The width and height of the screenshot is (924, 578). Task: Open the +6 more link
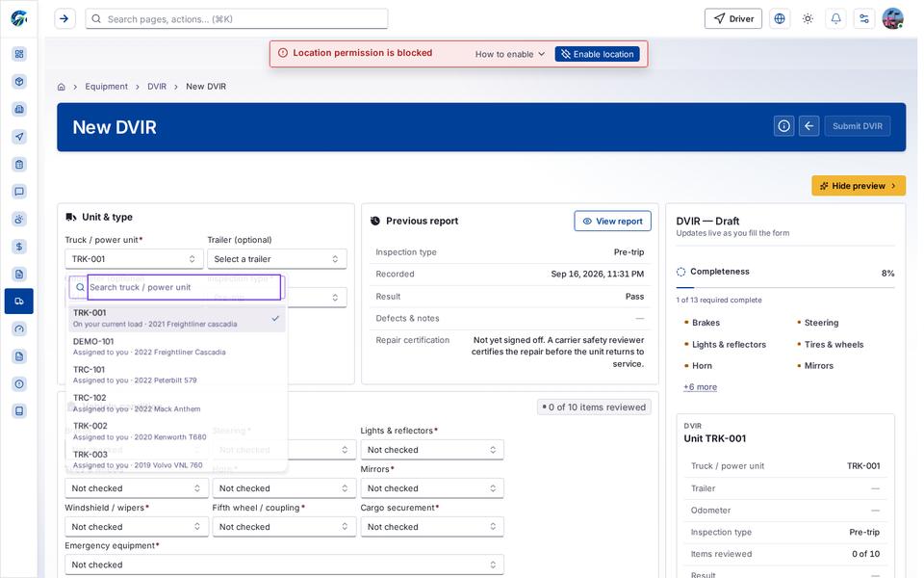(700, 387)
